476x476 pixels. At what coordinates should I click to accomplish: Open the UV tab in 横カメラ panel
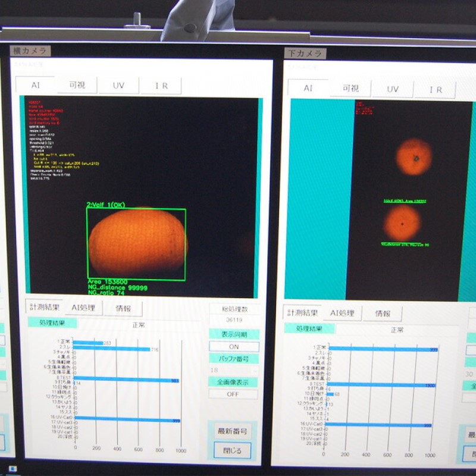[x=118, y=86]
